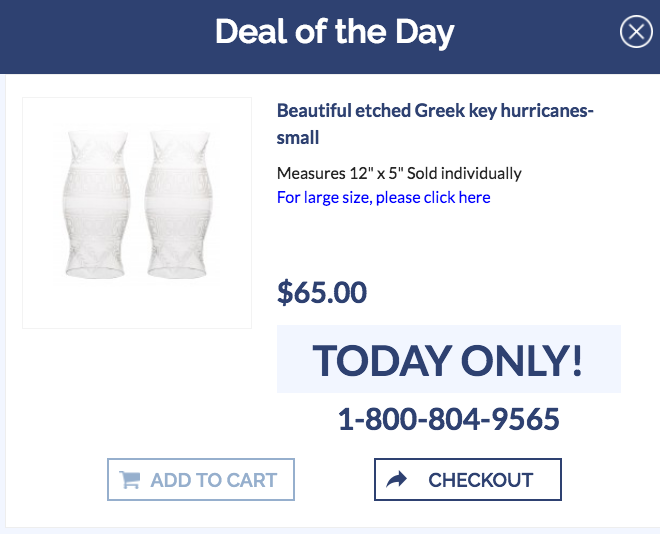Open the large size hurricane link
The image size is (660, 534).
[x=383, y=197]
